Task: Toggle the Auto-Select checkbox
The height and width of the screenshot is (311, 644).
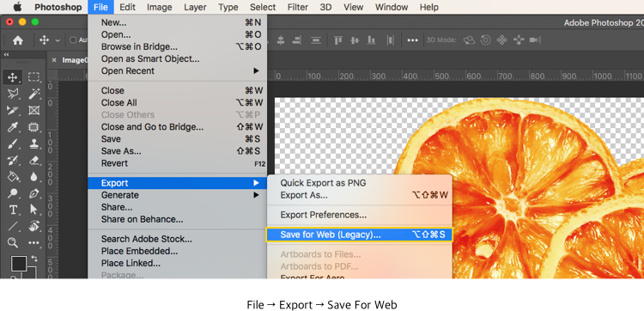Action: [73, 40]
